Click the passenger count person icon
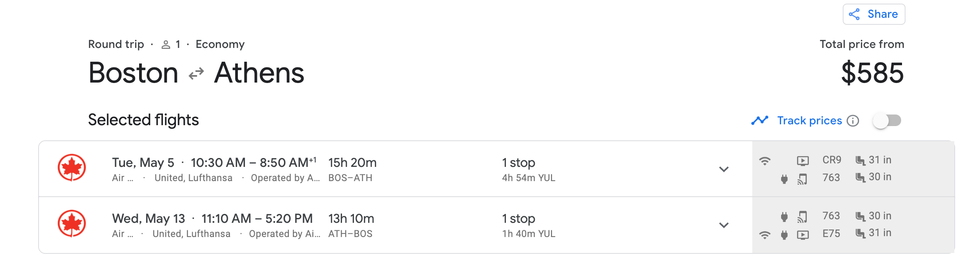The height and width of the screenshot is (261, 980). (166, 45)
